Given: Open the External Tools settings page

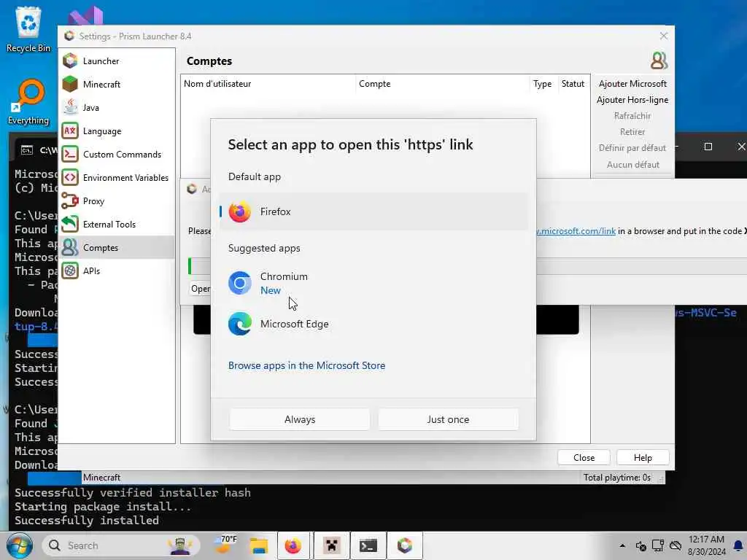Looking at the screenshot, I should [116, 225].
